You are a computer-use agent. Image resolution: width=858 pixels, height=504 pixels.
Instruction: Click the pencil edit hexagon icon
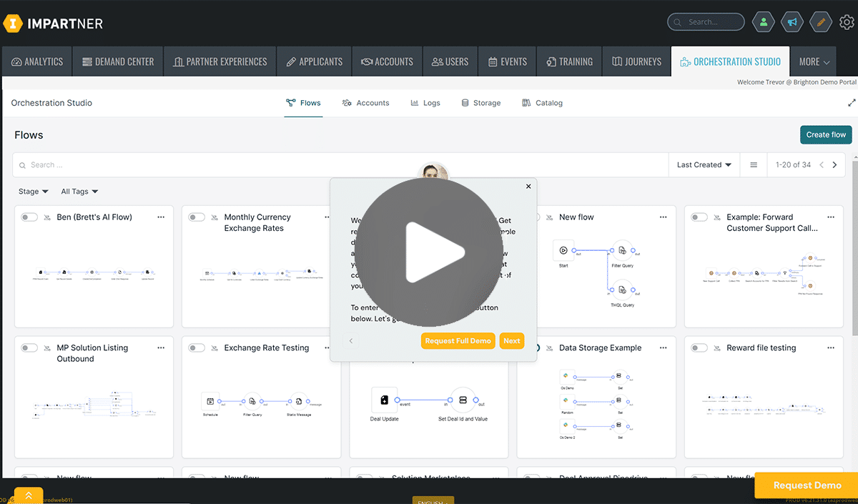[821, 22]
